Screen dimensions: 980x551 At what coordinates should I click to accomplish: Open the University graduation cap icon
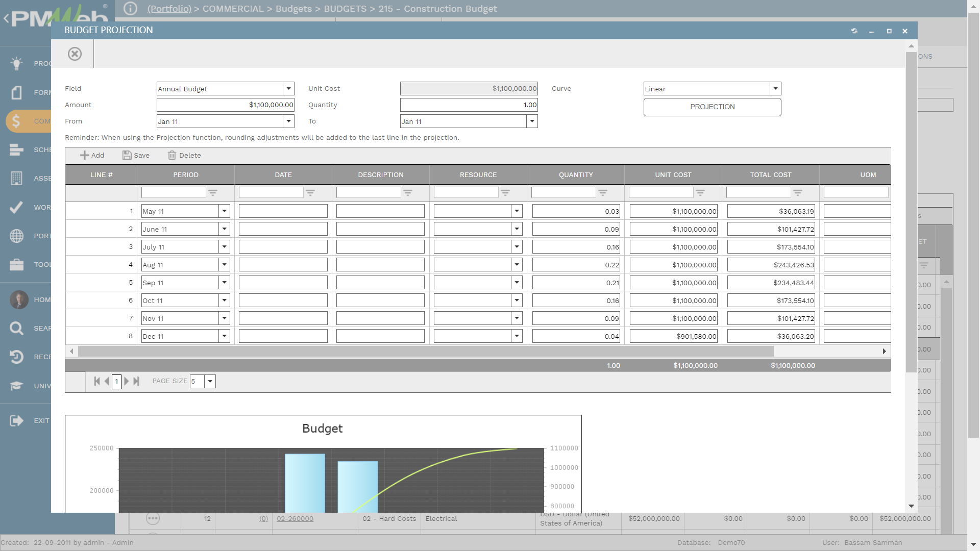16,386
